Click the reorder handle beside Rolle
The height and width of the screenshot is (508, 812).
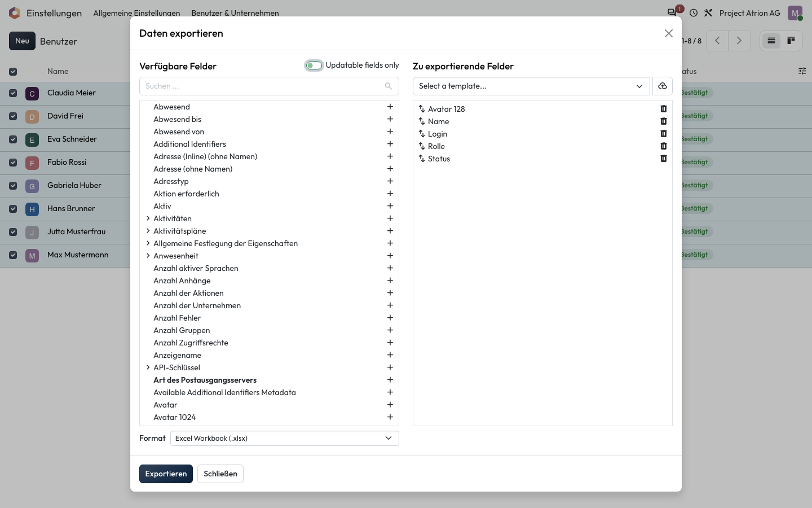(x=422, y=146)
